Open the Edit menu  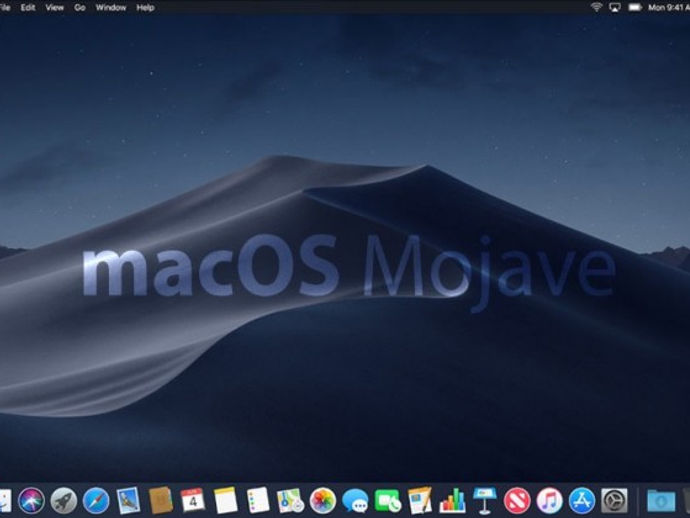28,7
